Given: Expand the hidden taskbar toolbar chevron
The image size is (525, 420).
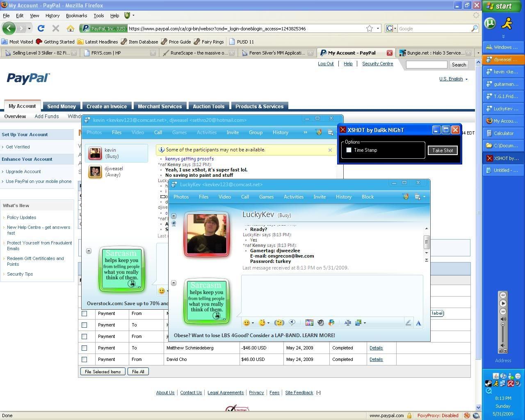Looking at the screenshot, I should coord(503,37).
